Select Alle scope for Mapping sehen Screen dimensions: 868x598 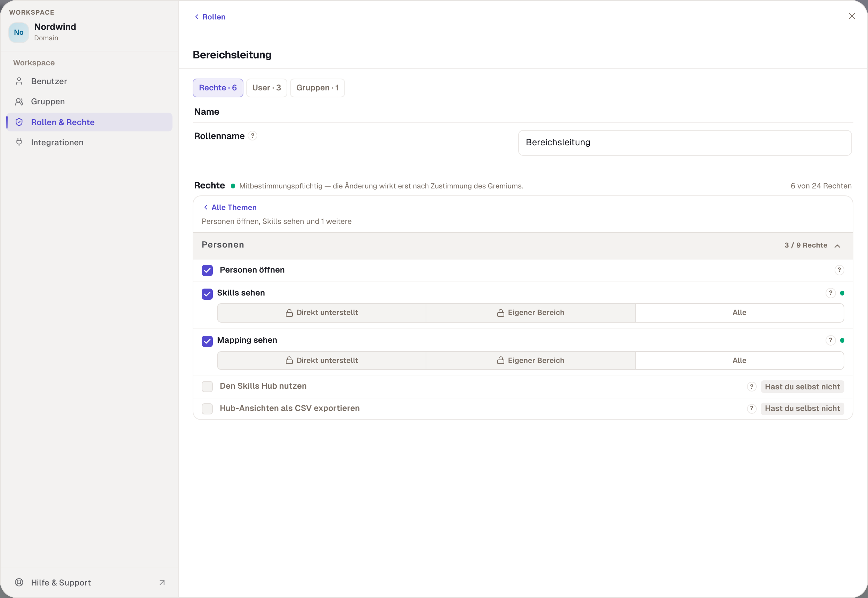click(x=739, y=361)
